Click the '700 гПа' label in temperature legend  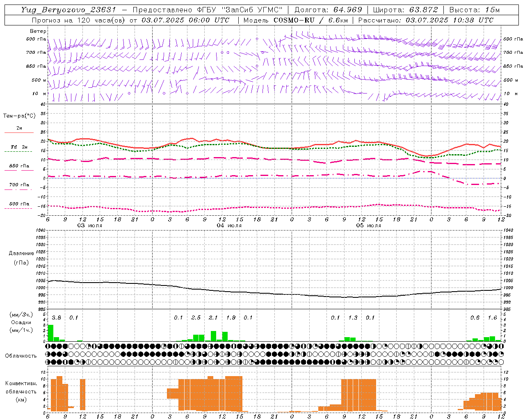point(19,185)
